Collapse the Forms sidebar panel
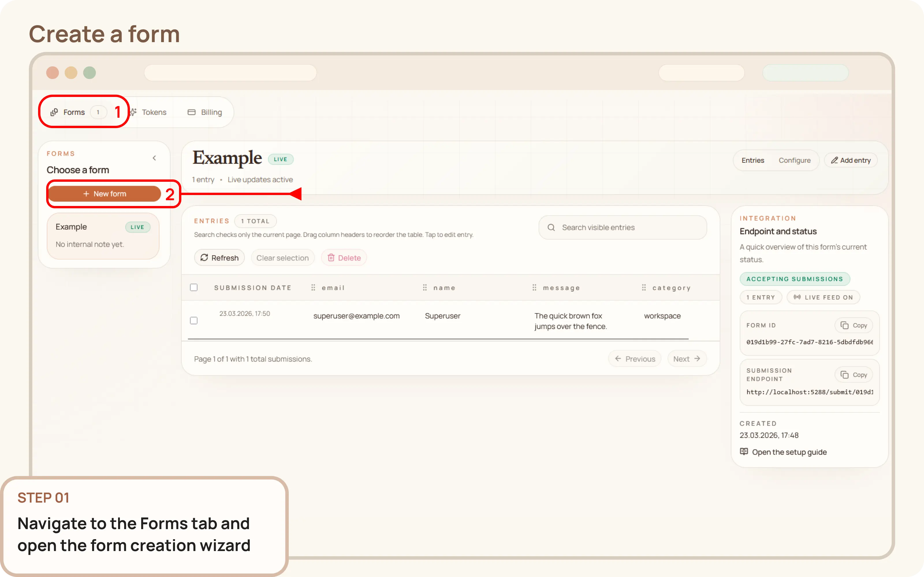924x577 pixels. click(154, 158)
